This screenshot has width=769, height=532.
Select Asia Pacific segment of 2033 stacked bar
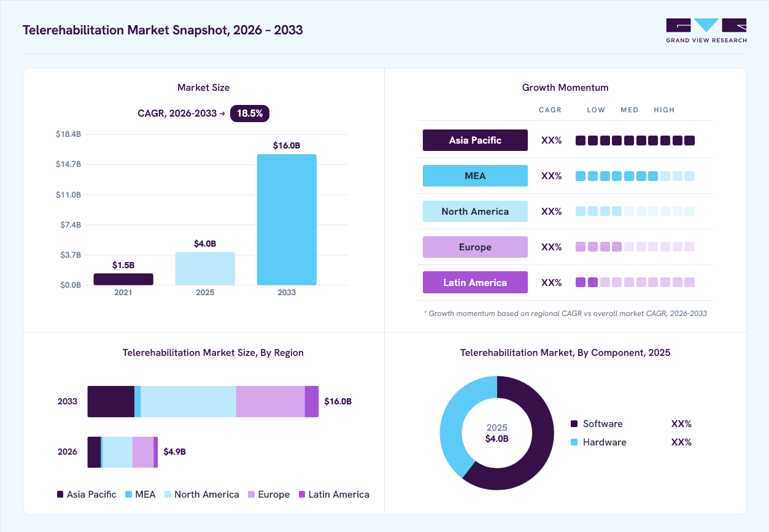(x=111, y=401)
